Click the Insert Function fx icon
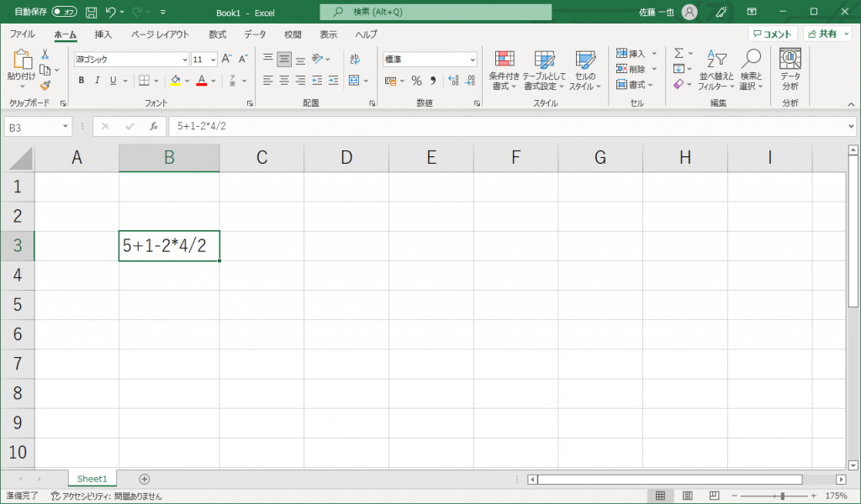Screen dimensions: 861x504 (154, 126)
